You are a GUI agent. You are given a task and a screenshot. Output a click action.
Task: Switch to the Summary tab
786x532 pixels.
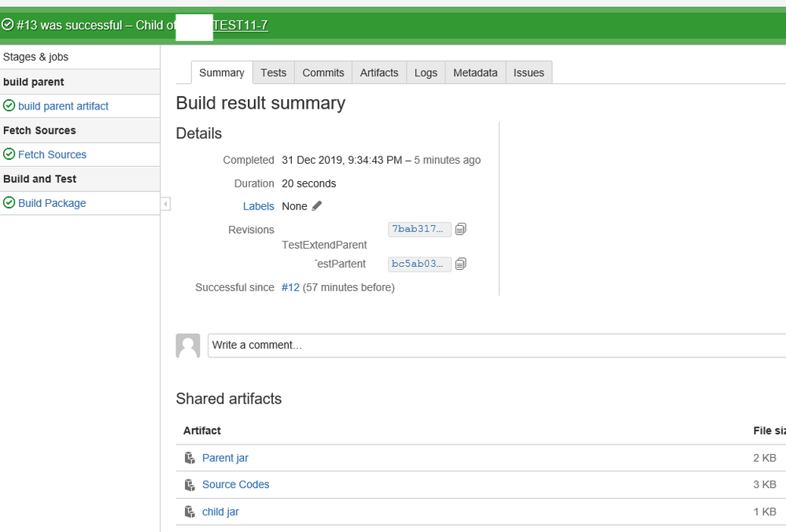222,72
